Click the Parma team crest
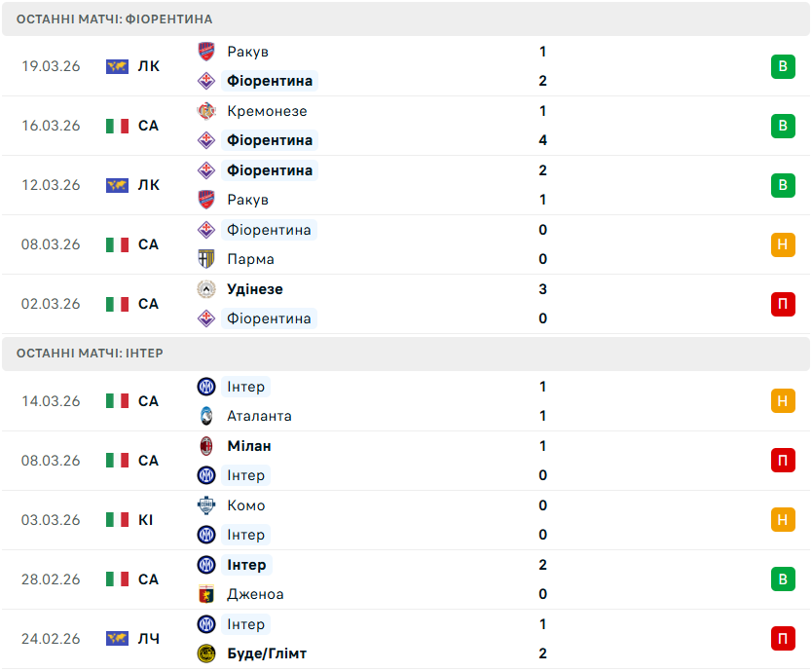The height and width of the screenshot is (672, 812). (x=206, y=259)
